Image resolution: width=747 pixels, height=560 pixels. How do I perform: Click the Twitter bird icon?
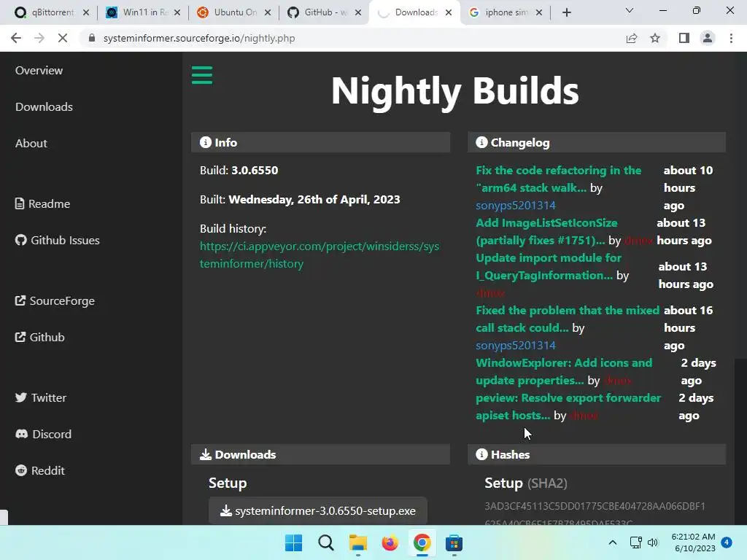pyautogui.click(x=20, y=397)
